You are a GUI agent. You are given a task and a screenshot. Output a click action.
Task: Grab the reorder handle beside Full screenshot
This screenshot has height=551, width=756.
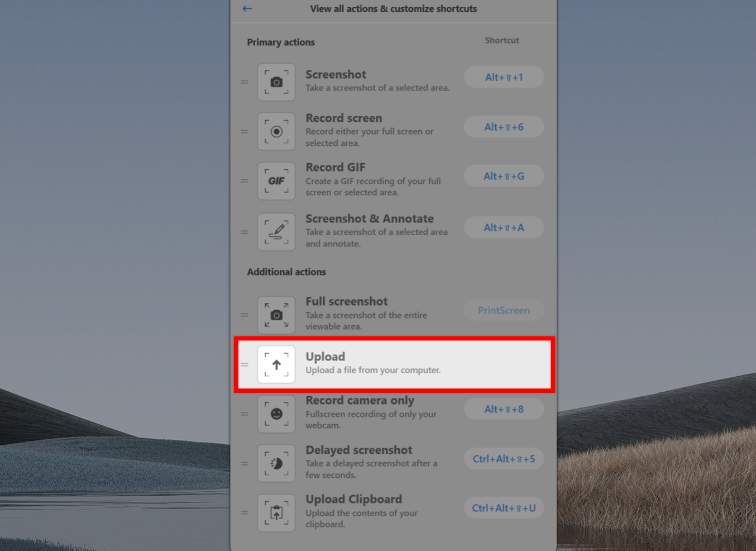click(245, 315)
